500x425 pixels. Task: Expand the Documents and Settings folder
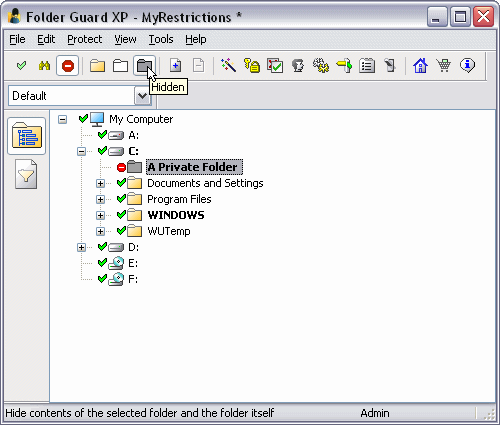(x=100, y=183)
